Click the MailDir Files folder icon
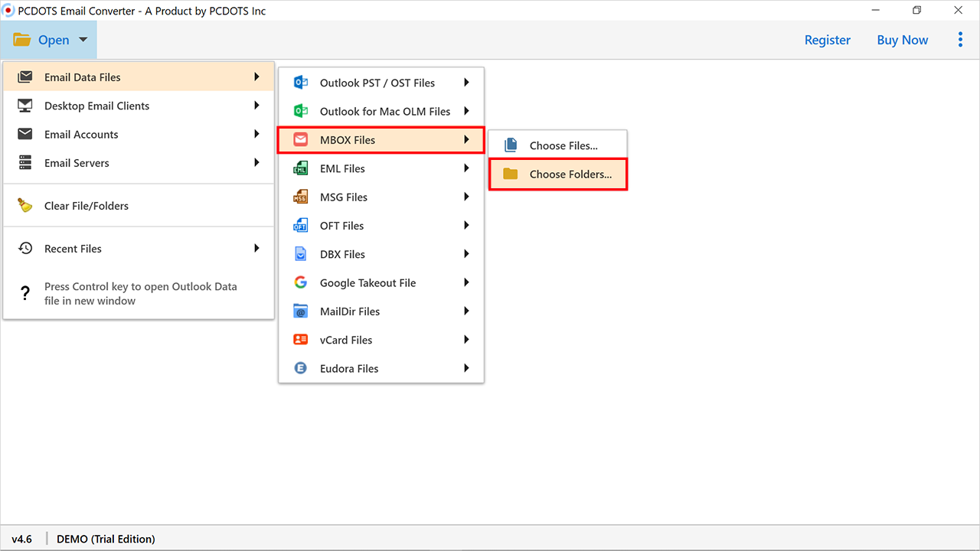 [301, 311]
